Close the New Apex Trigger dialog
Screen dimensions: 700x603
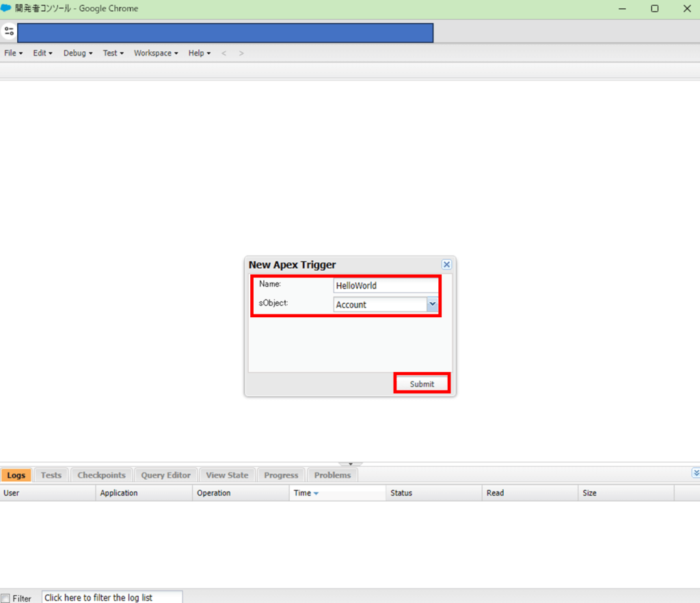446,265
